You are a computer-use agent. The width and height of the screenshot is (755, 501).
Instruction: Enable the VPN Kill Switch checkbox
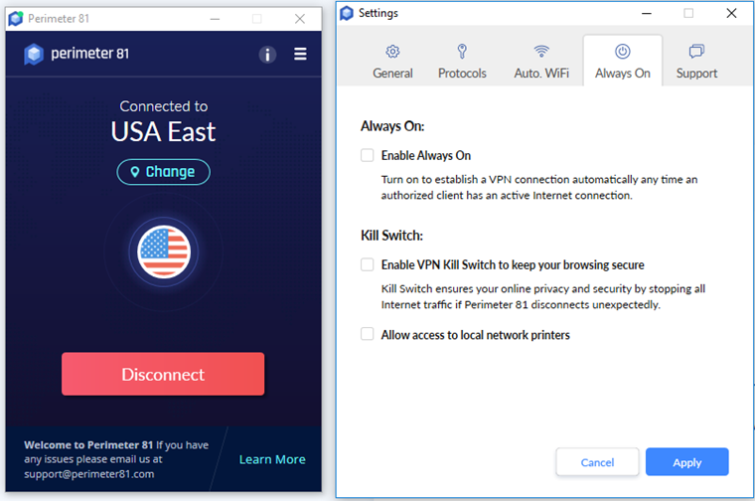point(367,264)
